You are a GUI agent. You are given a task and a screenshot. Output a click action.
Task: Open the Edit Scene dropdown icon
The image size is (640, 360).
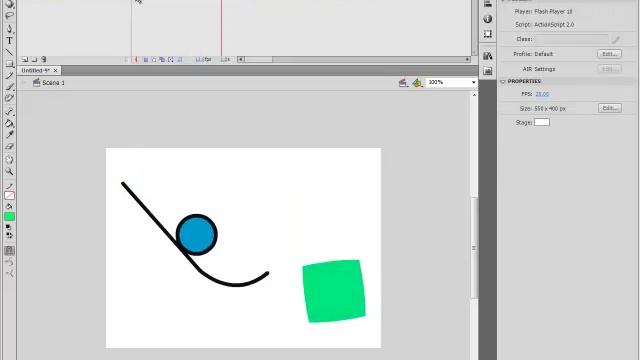[403, 83]
